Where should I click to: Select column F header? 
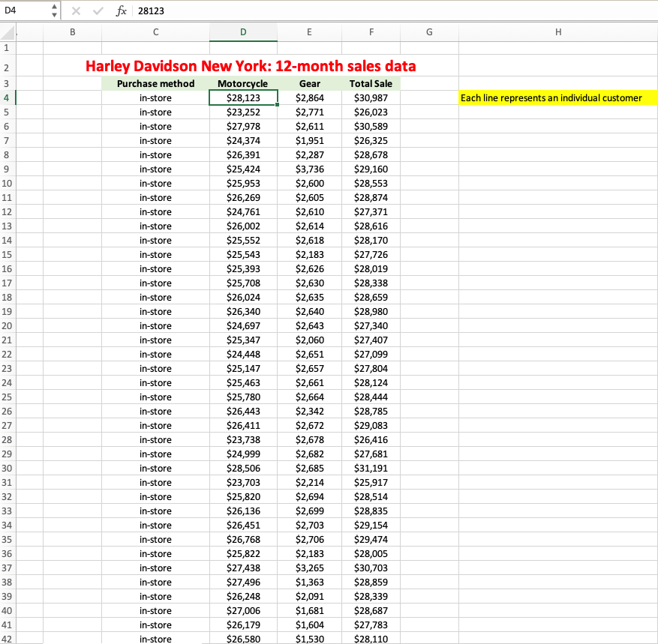[x=371, y=32]
